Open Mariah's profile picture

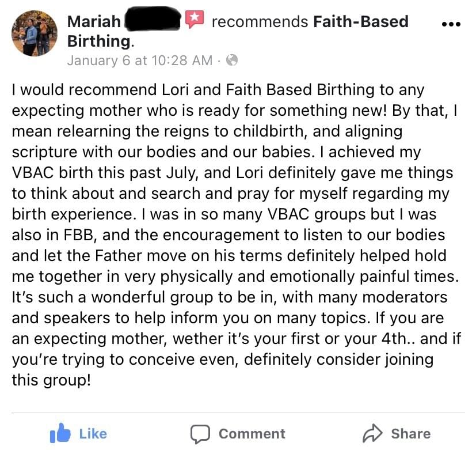pos(35,33)
